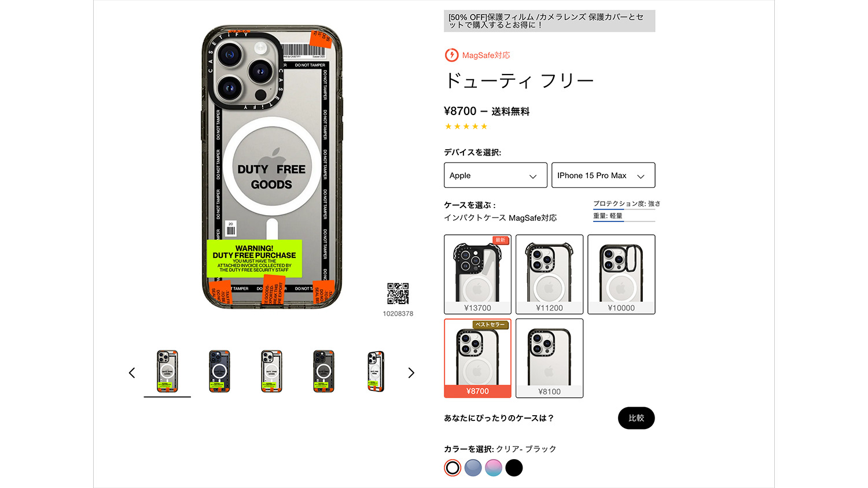868x488 pixels.
Task: Show previous product thumbnails with left arrow
Action: [132, 373]
